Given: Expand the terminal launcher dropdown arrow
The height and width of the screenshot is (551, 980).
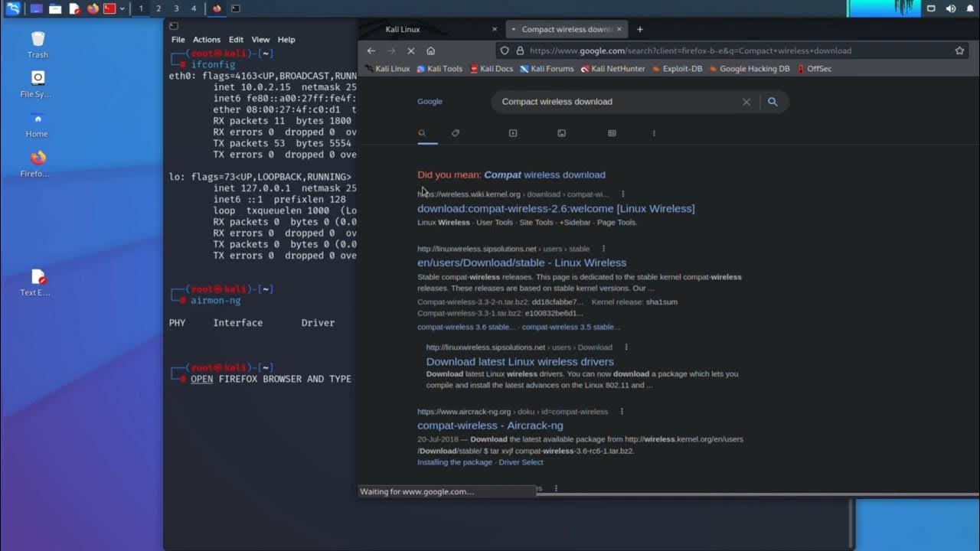Looking at the screenshot, I should coord(122,9).
